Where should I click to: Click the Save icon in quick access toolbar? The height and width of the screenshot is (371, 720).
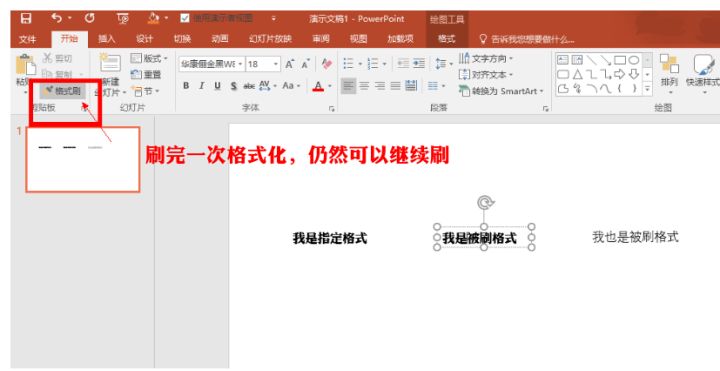coord(26,18)
